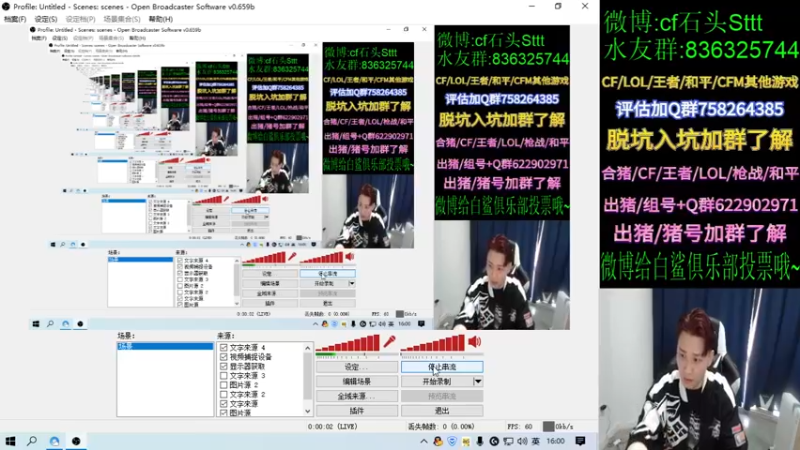Start recording with the 开始录制 button
The image size is (800, 450).
tap(437, 382)
